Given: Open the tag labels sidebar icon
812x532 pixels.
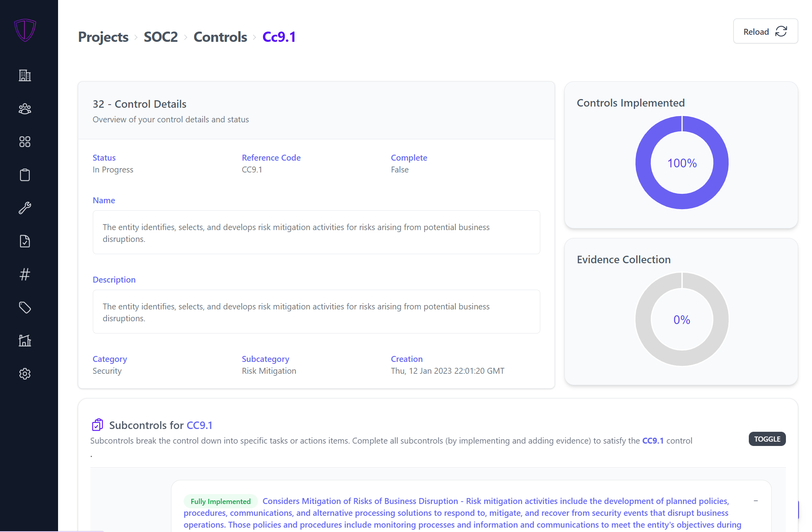Looking at the screenshot, I should 25,307.
